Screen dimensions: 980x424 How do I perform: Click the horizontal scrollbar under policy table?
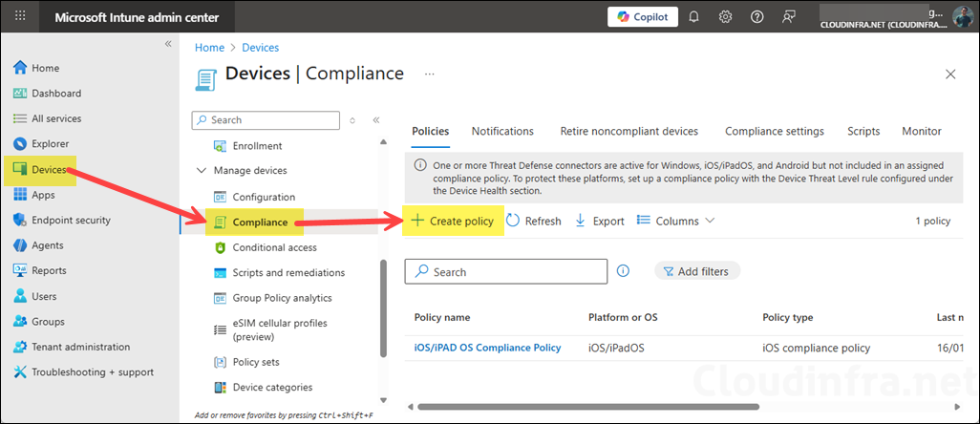tap(588, 407)
